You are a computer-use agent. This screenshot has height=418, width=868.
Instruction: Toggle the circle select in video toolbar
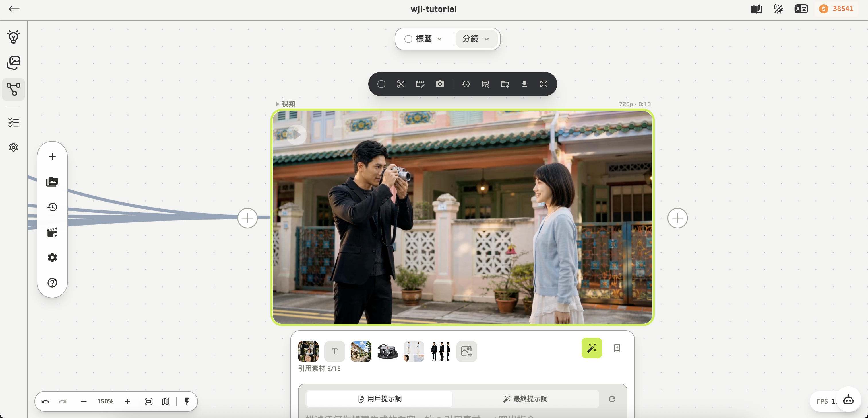381,84
